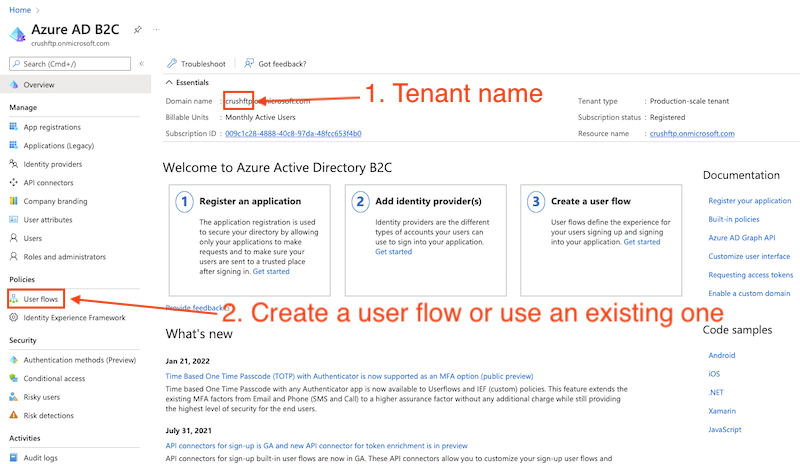Image resolution: width=800 pixels, height=464 pixels.
Task: Click Authentication methods diamond icon
Action: (x=14, y=359)
